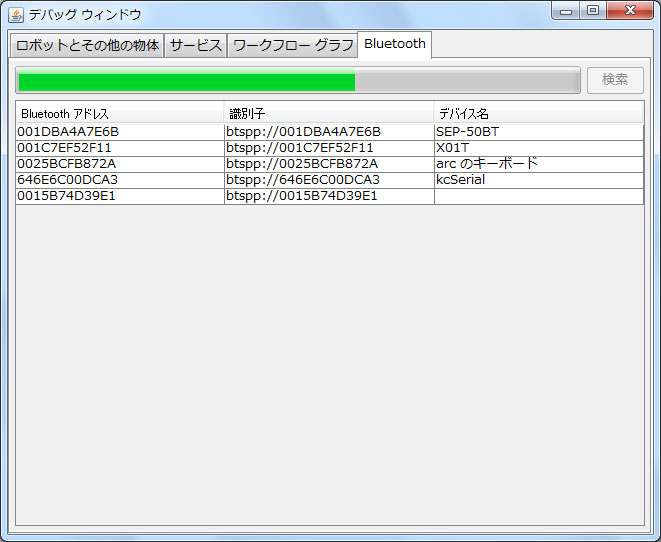
Task: Click device name SEP-50BT
Action: click(x=467, y=132)
